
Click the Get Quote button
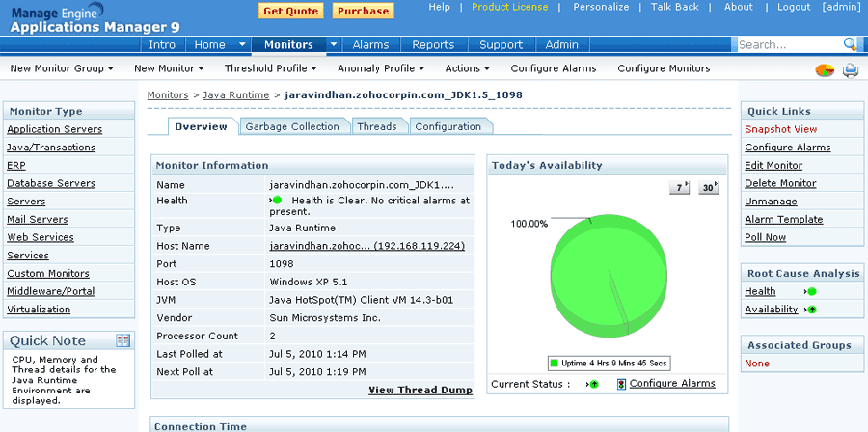(291, 11)
